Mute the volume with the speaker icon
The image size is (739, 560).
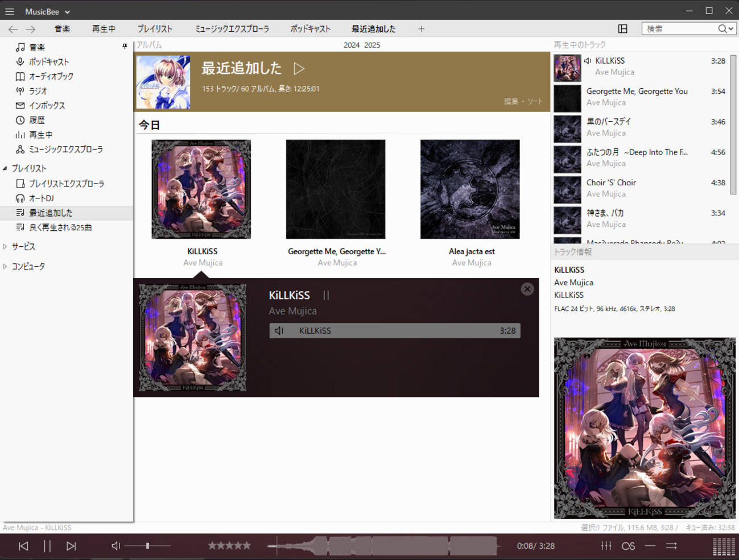coord(115,546)
